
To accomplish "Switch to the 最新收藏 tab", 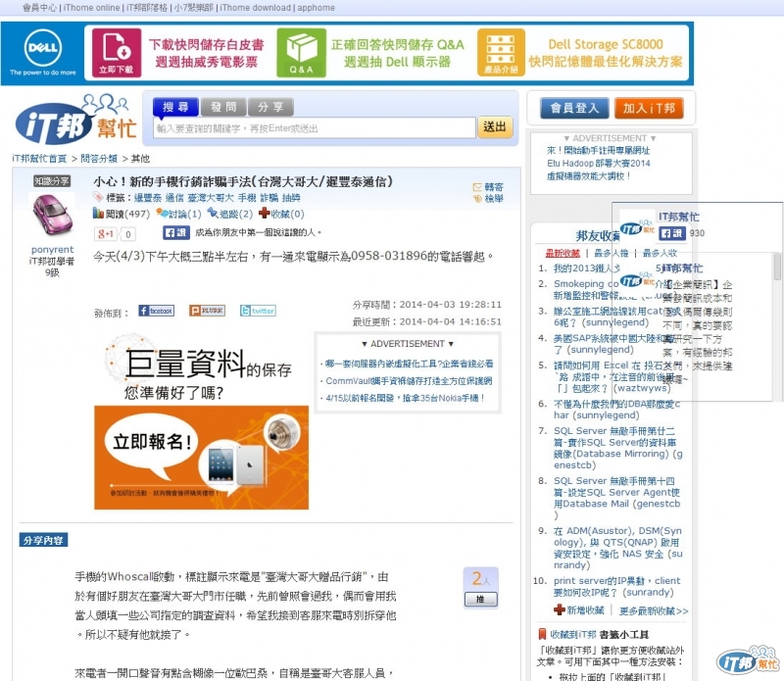I will 563,253.
